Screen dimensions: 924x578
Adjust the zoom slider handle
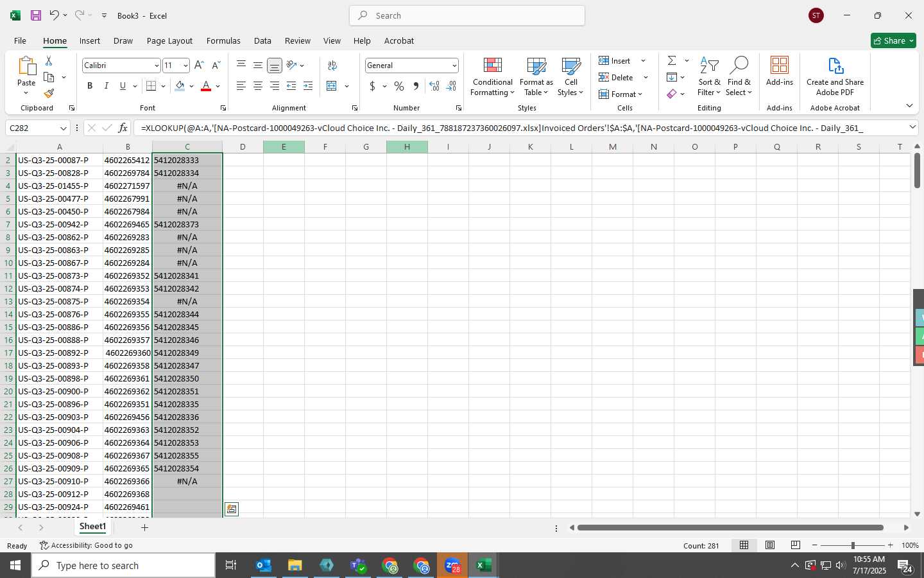coord(853,545)
